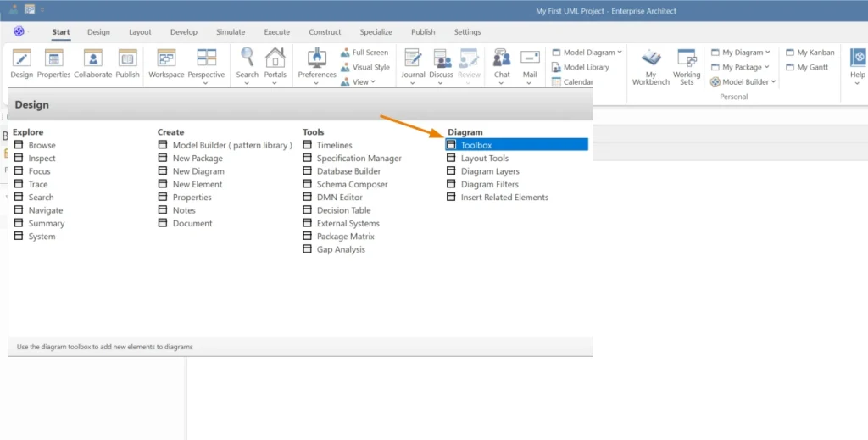Expand the My Diagram dropdown
This screenshot has height=440, width=868.
click(x=768, y=53)
